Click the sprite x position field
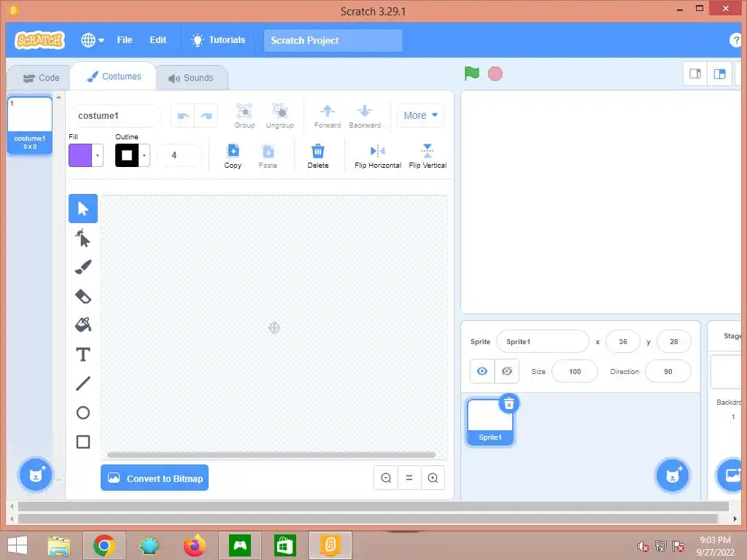This screenshot has width=747, height=560. tap(623, 341)
